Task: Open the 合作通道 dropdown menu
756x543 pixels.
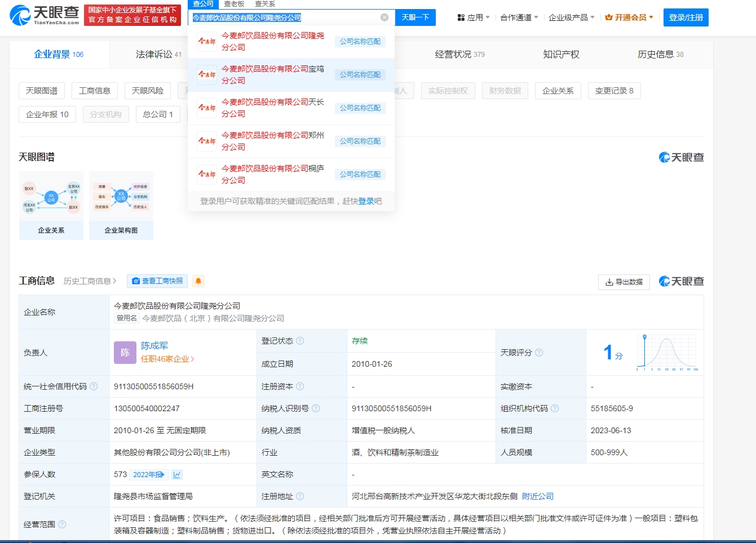Action: 519,17
